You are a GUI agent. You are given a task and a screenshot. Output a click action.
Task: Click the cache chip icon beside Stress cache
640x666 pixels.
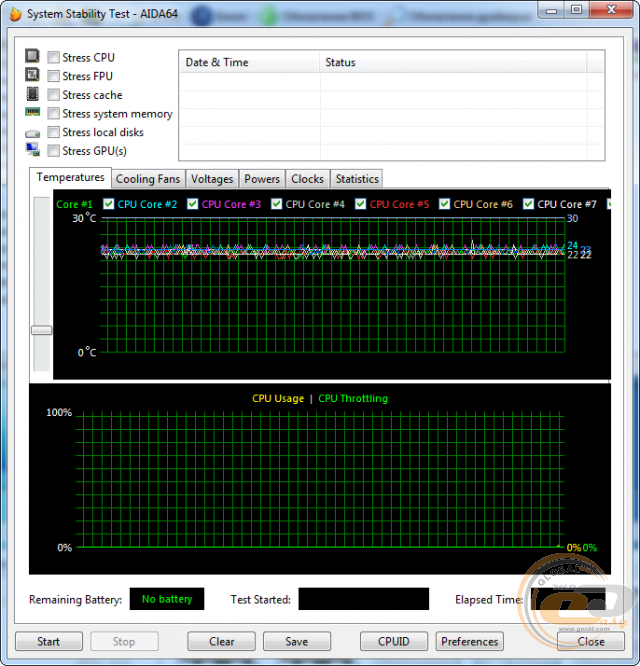pos(32,94)
